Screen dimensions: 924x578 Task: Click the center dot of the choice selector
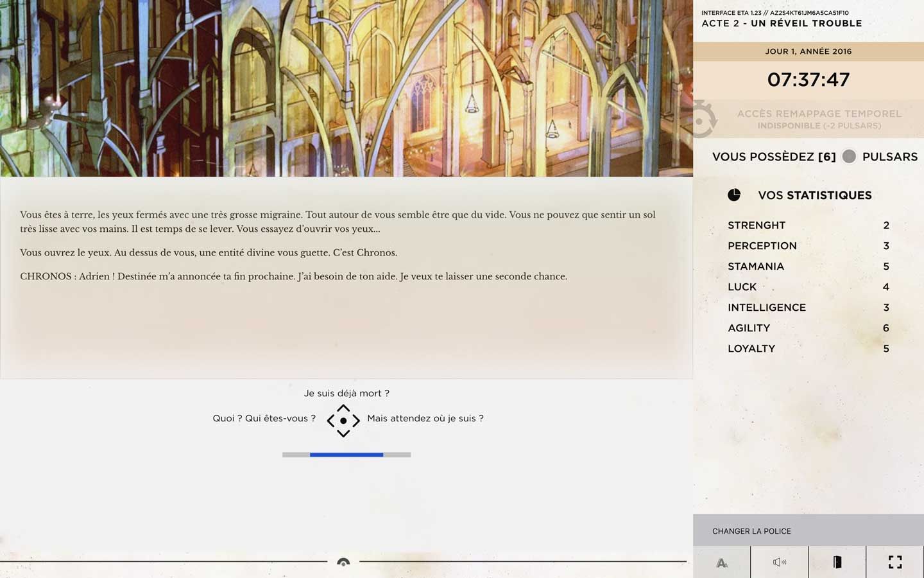[x=343, y=421]
